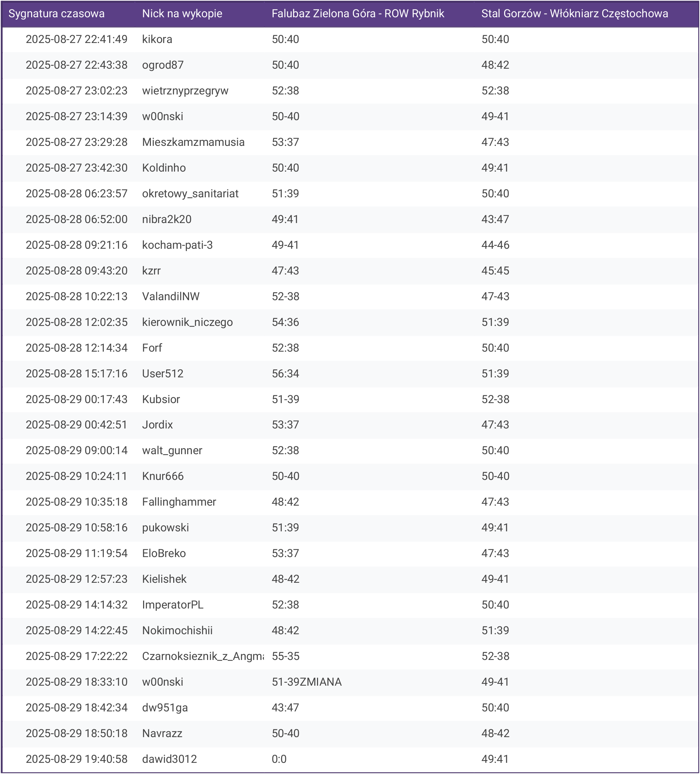Click the timestamp 2025-08-29 00:17:43

(x=76, y=399)
